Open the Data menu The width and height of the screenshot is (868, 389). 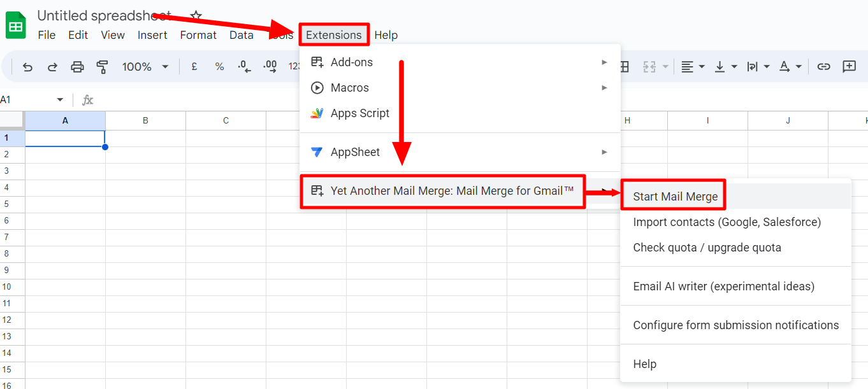click(242, 35)
